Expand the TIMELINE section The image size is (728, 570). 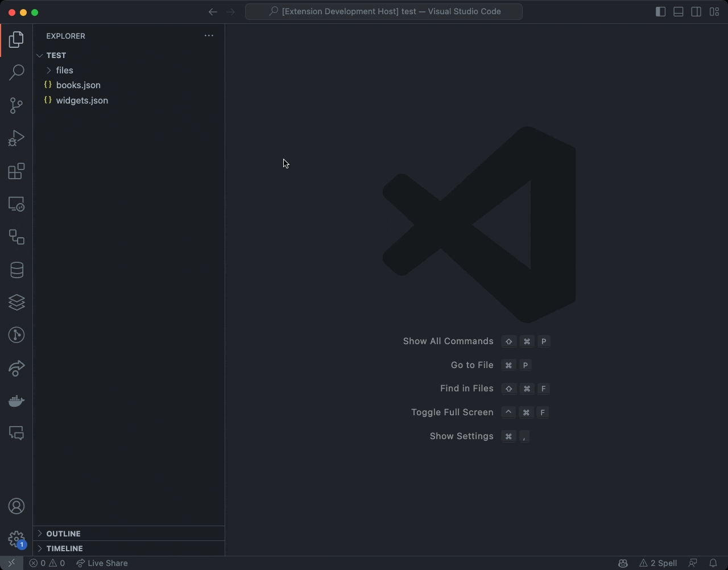pyautogui.click(x=129, y=548)
